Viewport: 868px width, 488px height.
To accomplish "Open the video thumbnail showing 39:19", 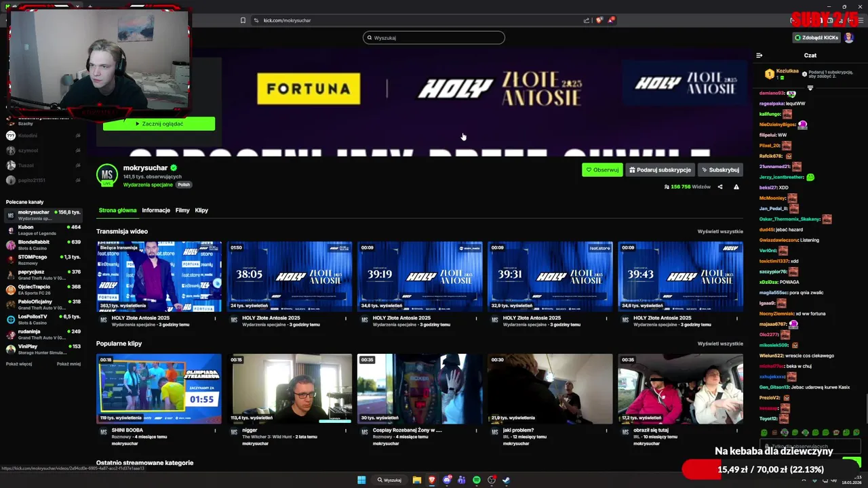I will [x=420, y=277].
